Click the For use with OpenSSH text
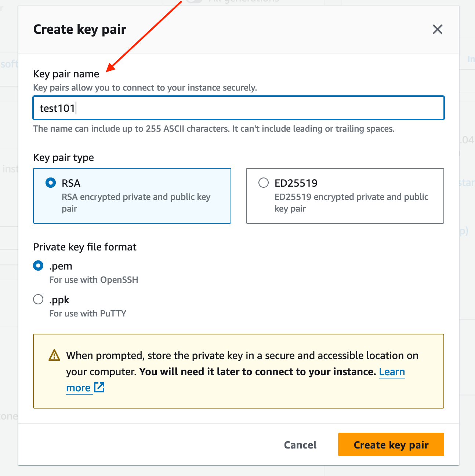The height and width of the screenshot is (476, 475). click(x=94, y=280)
